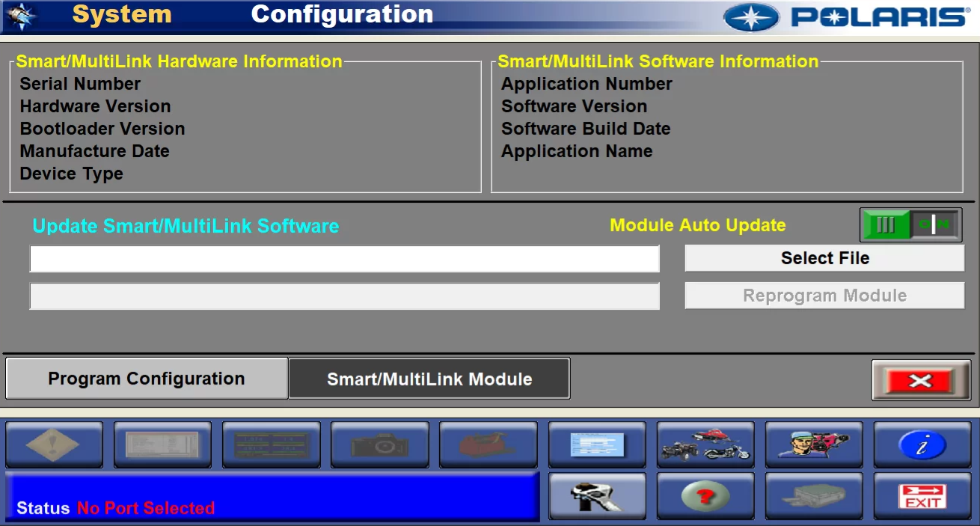Click the camera snapshot icon

pos(379,444)
